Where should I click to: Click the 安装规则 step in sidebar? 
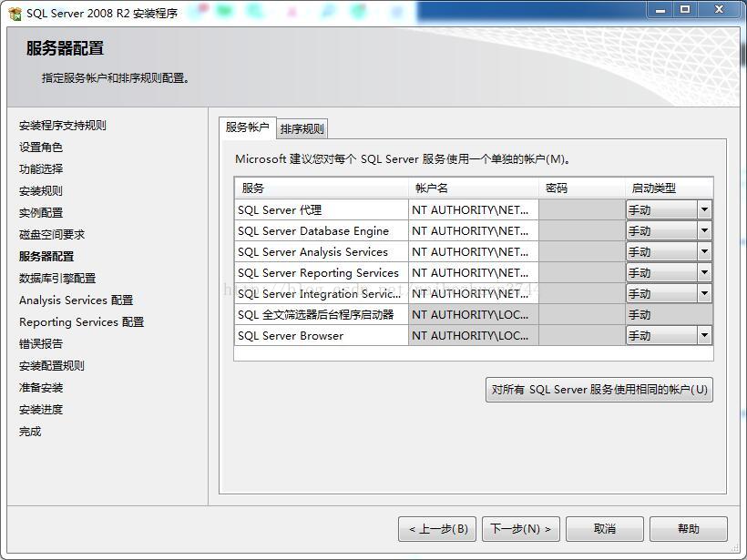(40, 191)
